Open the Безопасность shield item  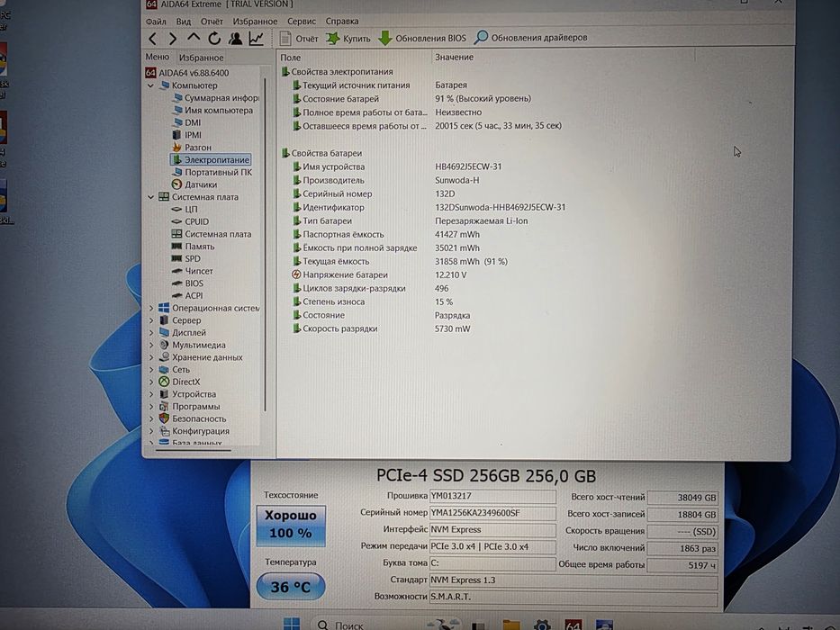tap(193, 418)
